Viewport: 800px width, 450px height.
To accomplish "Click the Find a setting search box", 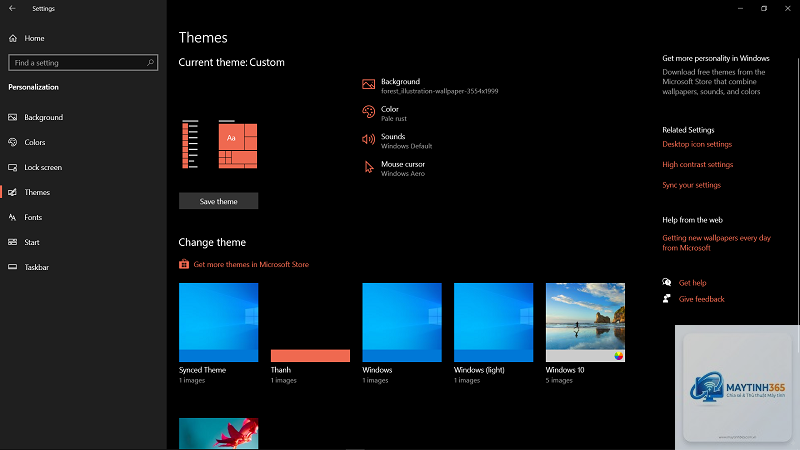I will tap(83, 63).
